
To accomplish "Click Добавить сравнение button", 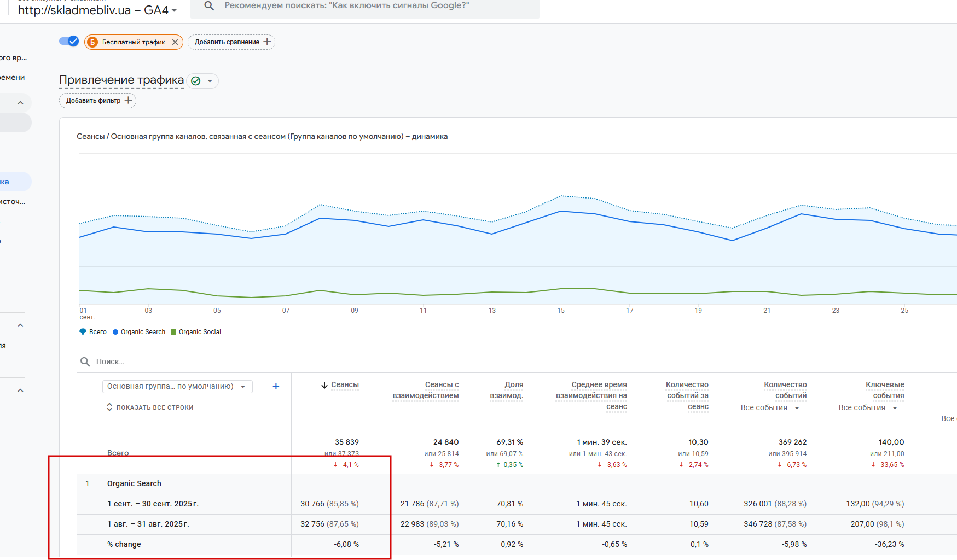I will pyautogui.click(x=231, y=42).
